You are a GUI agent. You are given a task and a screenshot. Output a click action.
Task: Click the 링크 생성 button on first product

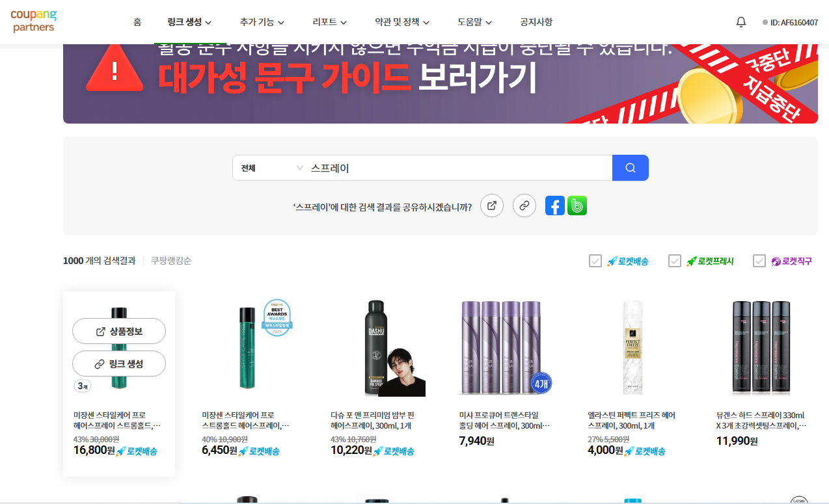point(119,364)
